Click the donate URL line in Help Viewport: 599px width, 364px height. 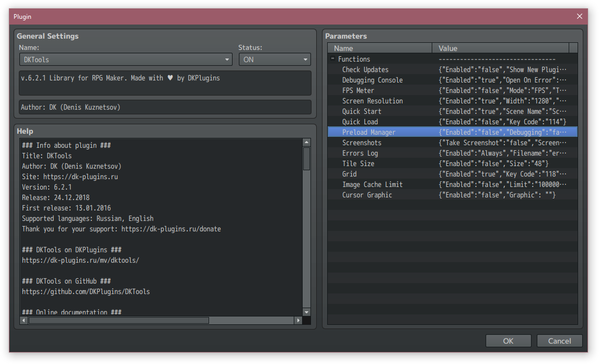[x=121, y=229]
